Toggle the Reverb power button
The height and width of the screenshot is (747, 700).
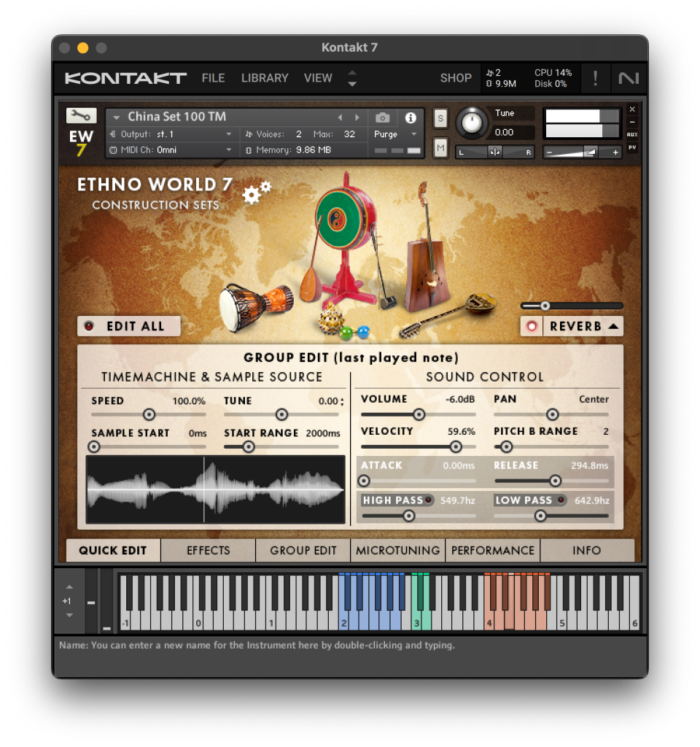(532, 326)
